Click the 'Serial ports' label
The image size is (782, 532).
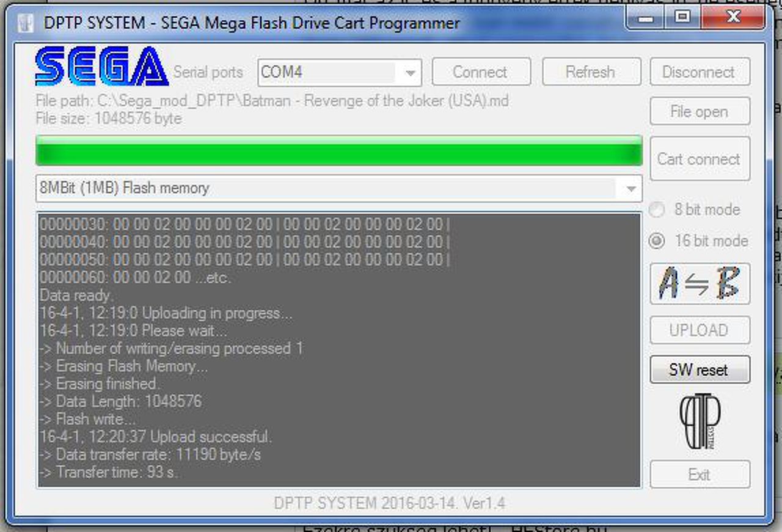click(208, 72)
